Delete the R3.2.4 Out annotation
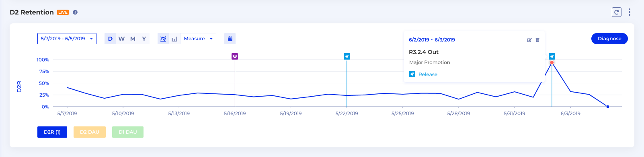 tap(537, 40)
